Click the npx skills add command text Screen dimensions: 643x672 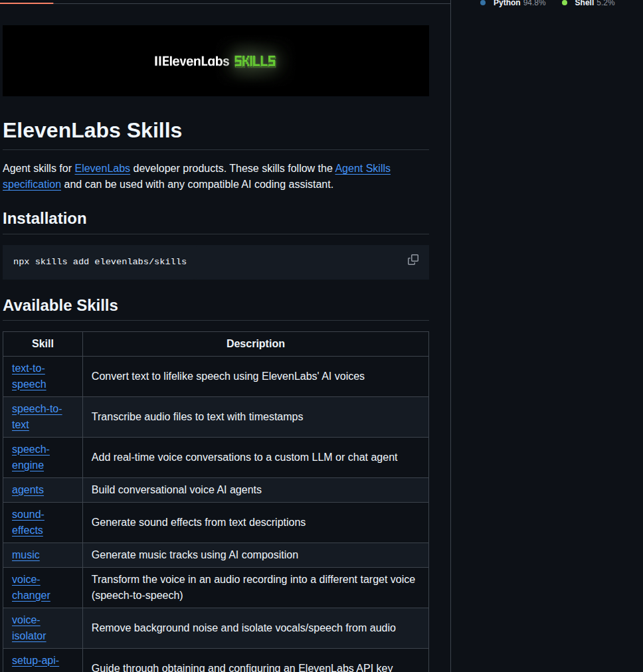(100, 262)
